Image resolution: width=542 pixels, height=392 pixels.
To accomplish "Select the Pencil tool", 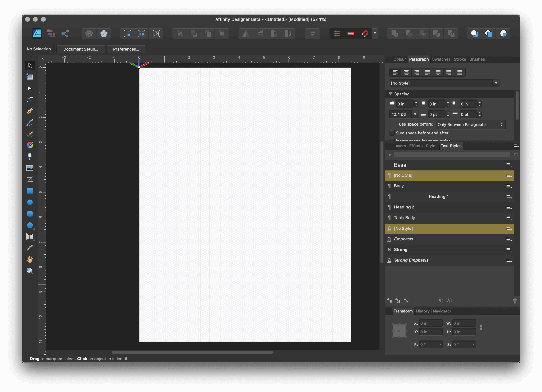I will (x=30, y=122).
